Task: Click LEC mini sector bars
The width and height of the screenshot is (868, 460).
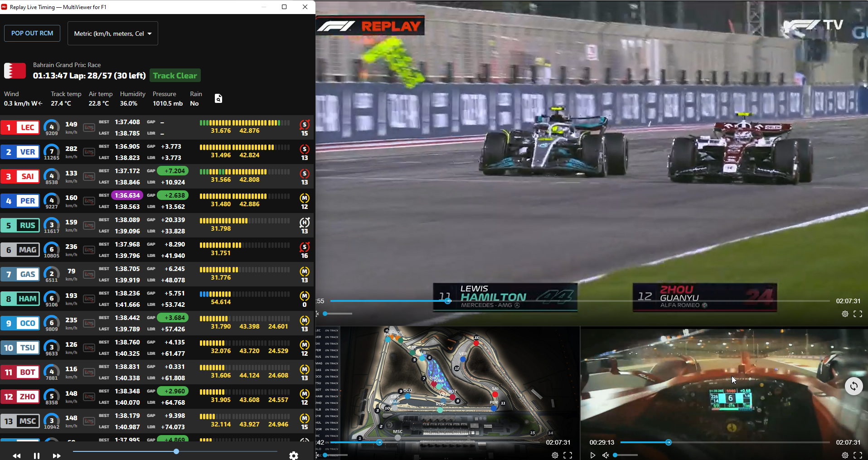Action: pos(245,123)
